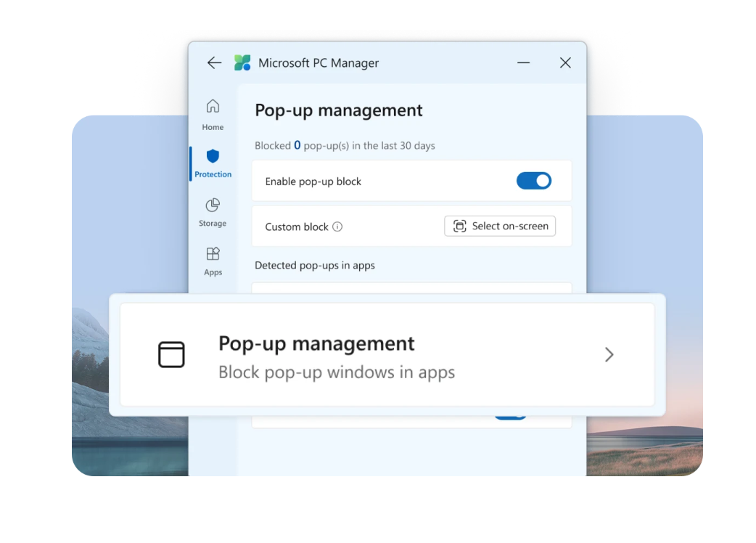Open the Home sidebar section
Viewport: 756px width, 543px height.
point(213,115)
